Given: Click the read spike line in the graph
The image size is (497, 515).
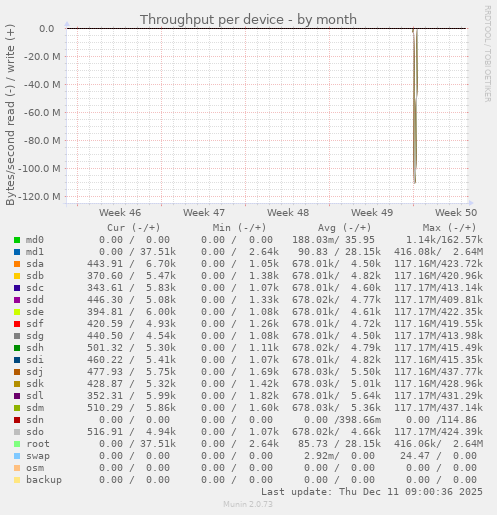Looking at the screenshot, I should point(415,107).
